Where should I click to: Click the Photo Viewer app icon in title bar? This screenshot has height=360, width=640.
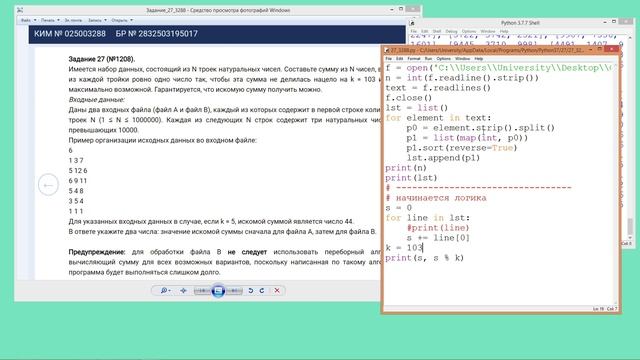[20, 10]
